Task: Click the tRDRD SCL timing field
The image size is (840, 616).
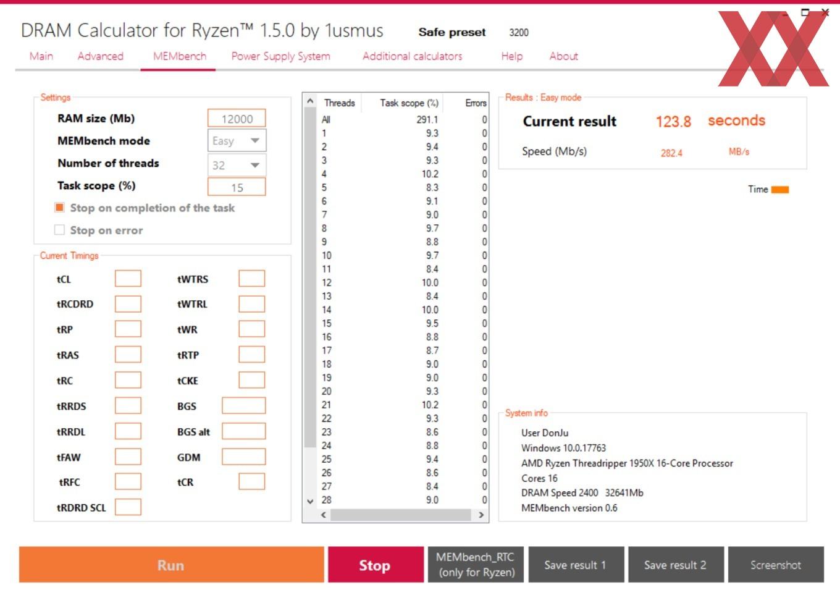Action: [128, 507]
